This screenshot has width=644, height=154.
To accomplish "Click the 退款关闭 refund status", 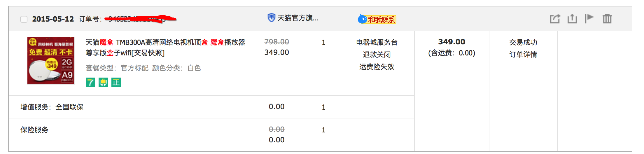I will 377,55.
